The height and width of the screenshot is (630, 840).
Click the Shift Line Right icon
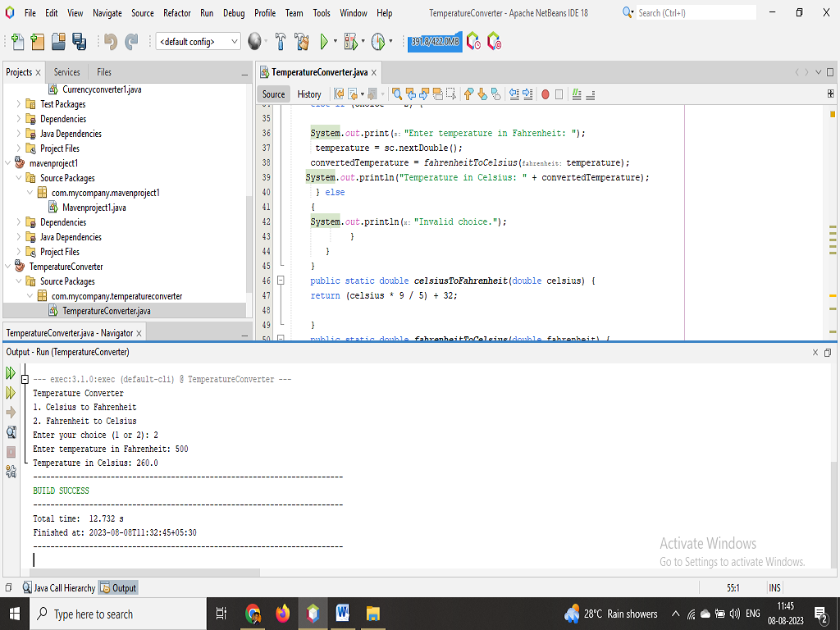[x=527, y=94]
